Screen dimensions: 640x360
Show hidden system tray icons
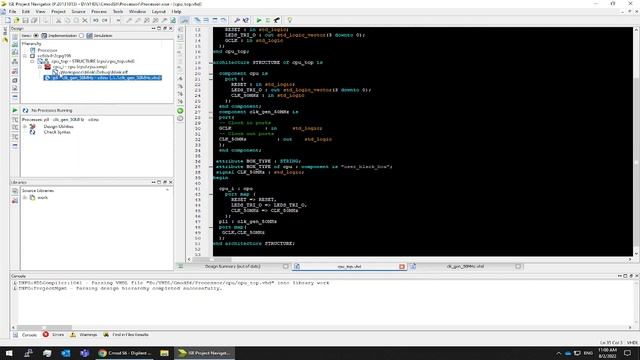tap(558, 353)
